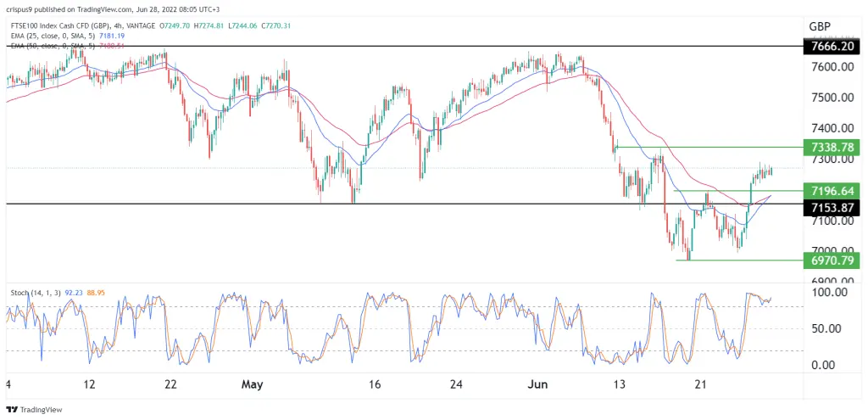This screenshot has width=868, height=420.
Task: Click the 6970.79 green price label
Action: (x=832, y=260)
